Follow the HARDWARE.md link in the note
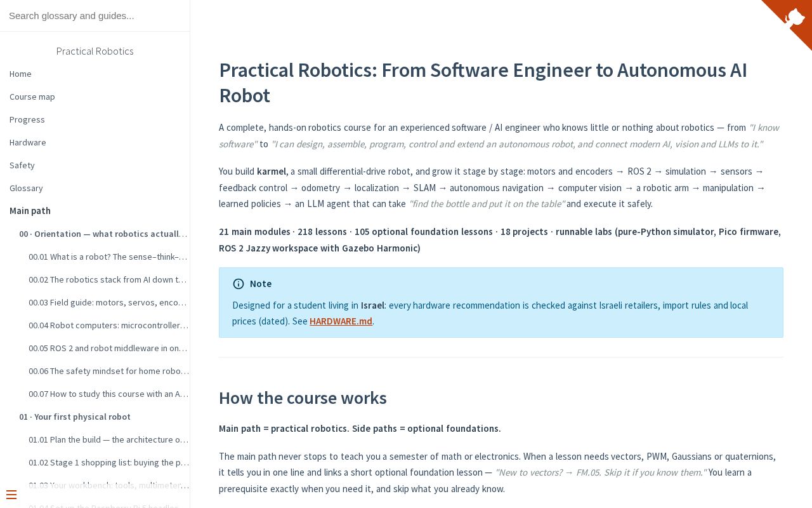The height and width of the screenshot is (508, 812). pyautogui.click(x=341, y=321)
